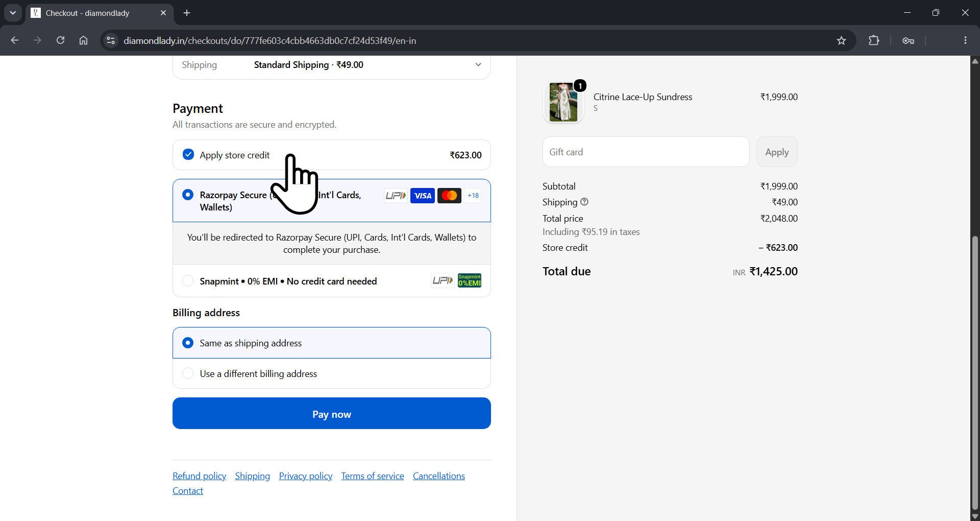Reload the checkout page

[60, 40]
